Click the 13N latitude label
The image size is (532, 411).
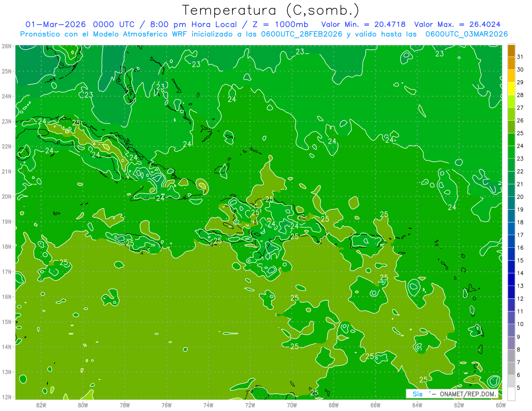[6, 372]
